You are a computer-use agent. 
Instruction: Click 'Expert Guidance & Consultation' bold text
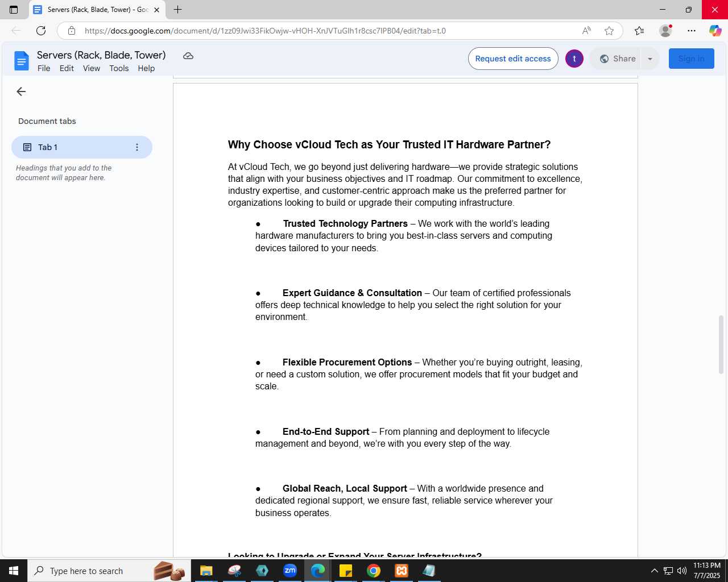pos(352,293)
